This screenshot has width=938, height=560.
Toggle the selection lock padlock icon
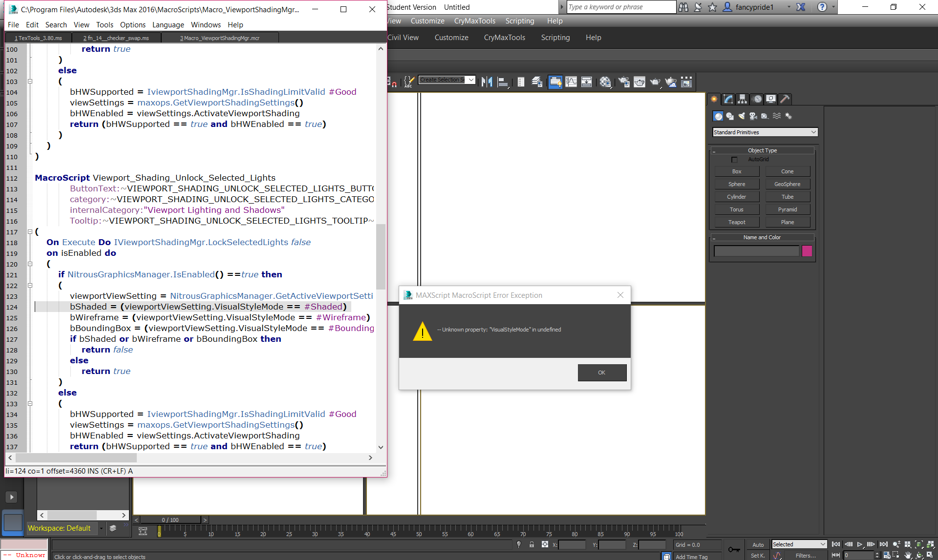coord(532,544)
